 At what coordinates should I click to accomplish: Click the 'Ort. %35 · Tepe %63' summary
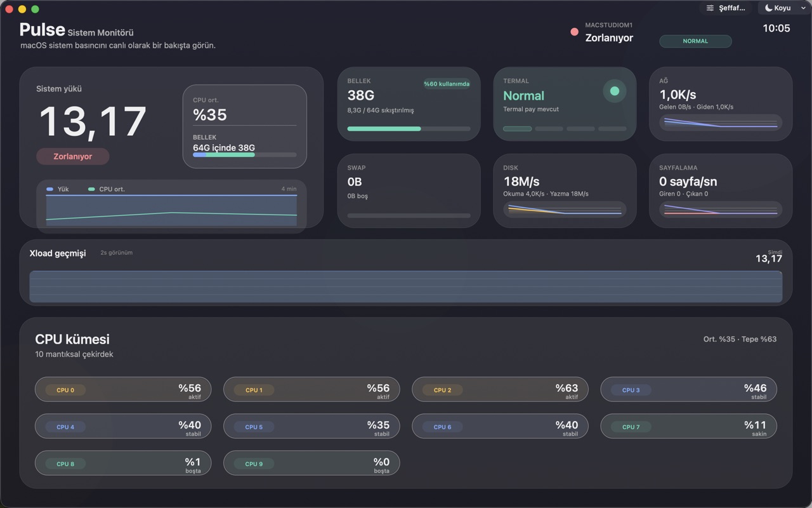click(x=740, y=339)
